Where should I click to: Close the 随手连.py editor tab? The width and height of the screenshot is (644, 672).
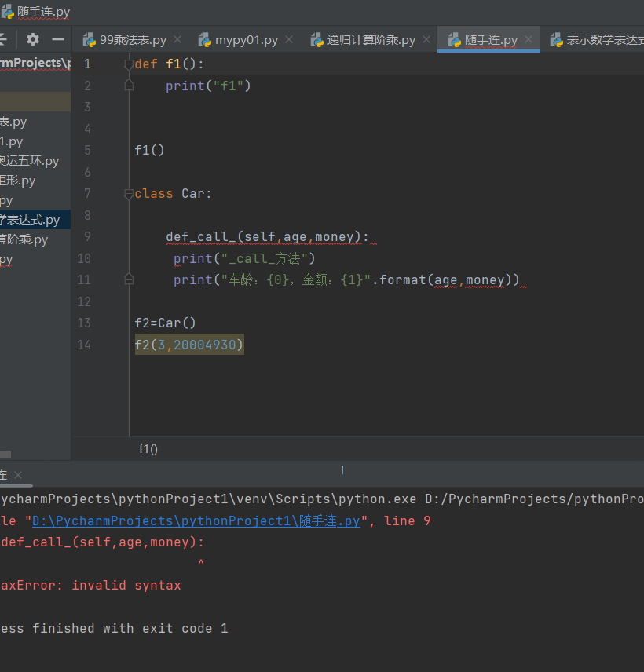tap(529, 39)
